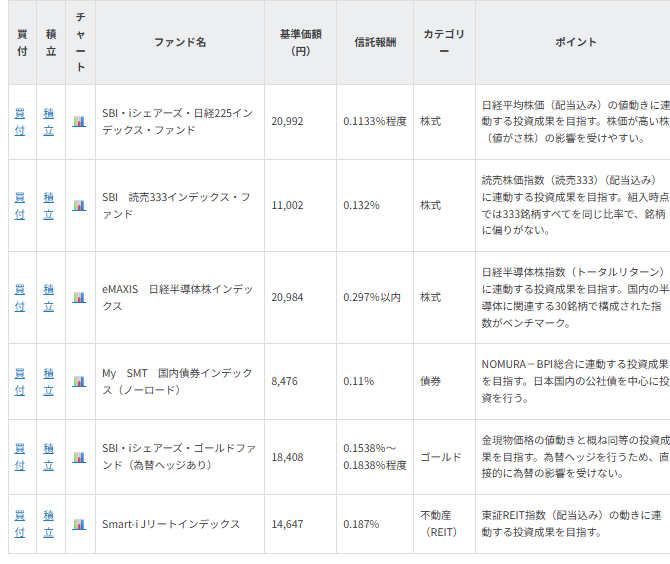Image resolution: width=670 pixels, height=564 pixels.
Task: Click 買付 link for Smart-i Jリートインデックス
Action: tap(20, 524)
